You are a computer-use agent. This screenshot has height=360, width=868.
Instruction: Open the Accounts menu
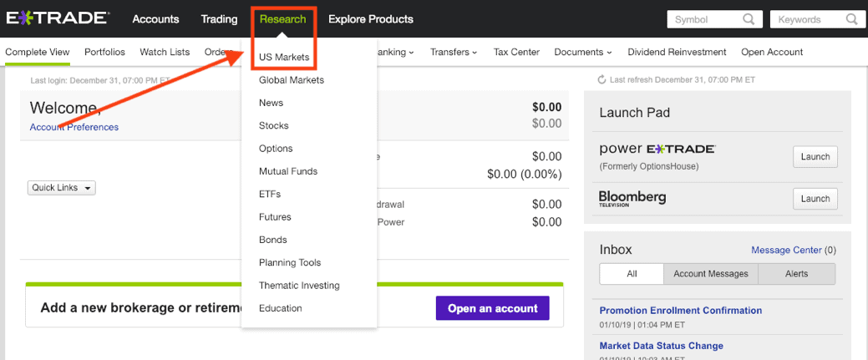[x=155, y=19]
